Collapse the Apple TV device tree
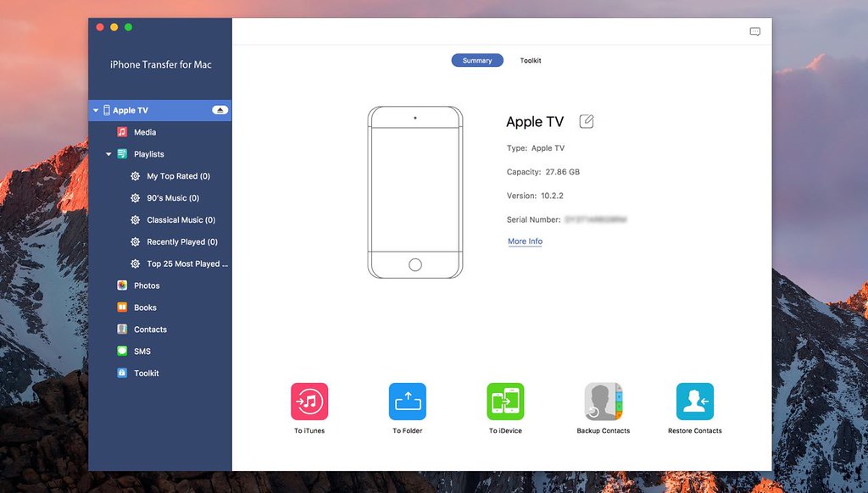Image resolution: width=868 pixels, height=493 pixels. click(x=96, y=110)
